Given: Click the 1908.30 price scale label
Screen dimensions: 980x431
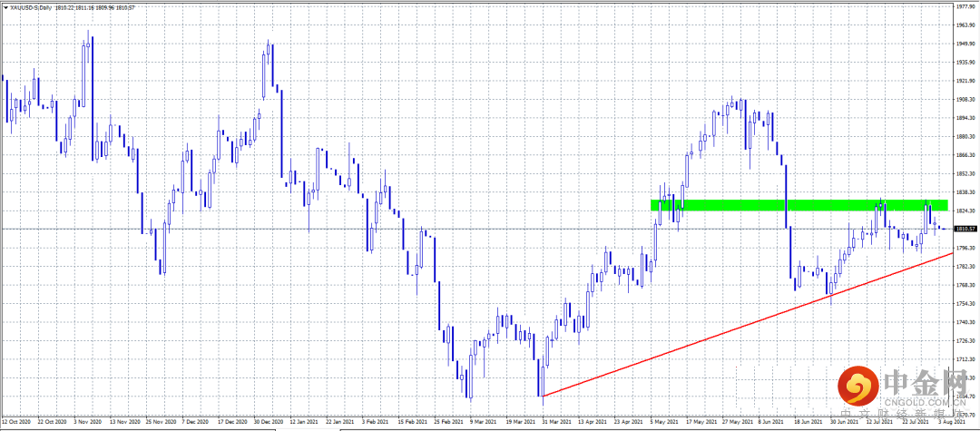Looking at the screenshot, I should tap(965, 99).
